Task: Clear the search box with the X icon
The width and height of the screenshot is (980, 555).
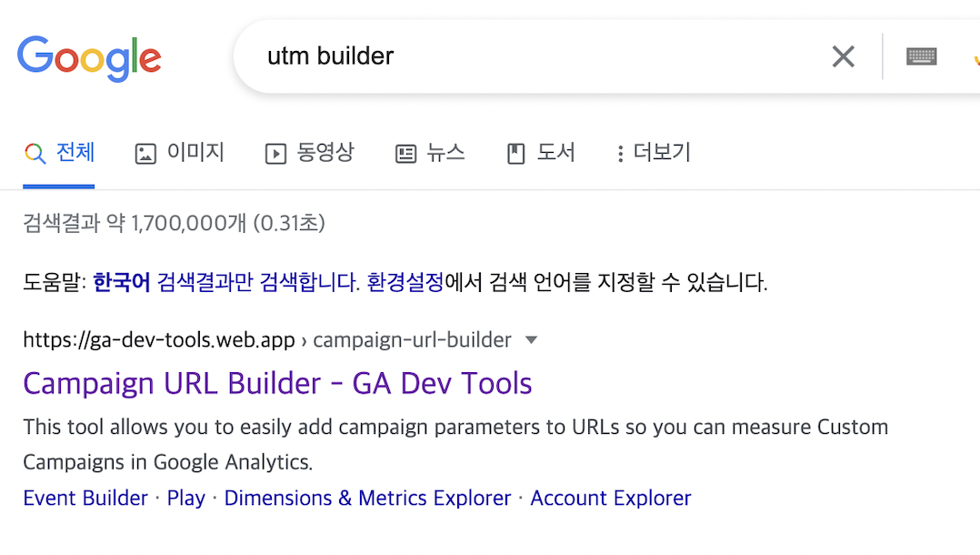Action: click(843, 57)
